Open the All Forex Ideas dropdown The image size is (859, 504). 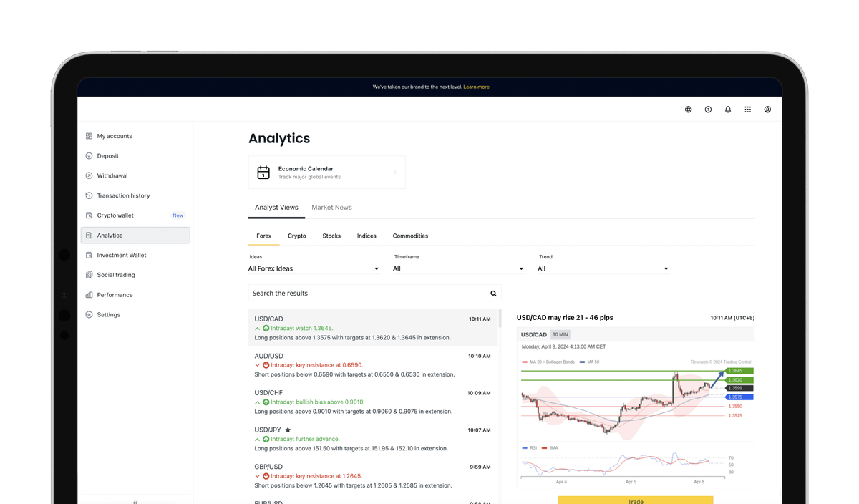314,268
